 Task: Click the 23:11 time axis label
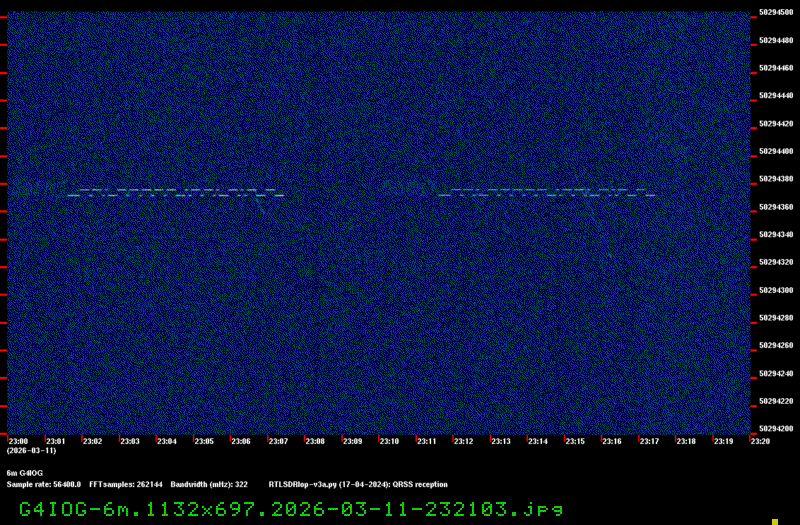(427, 441)
